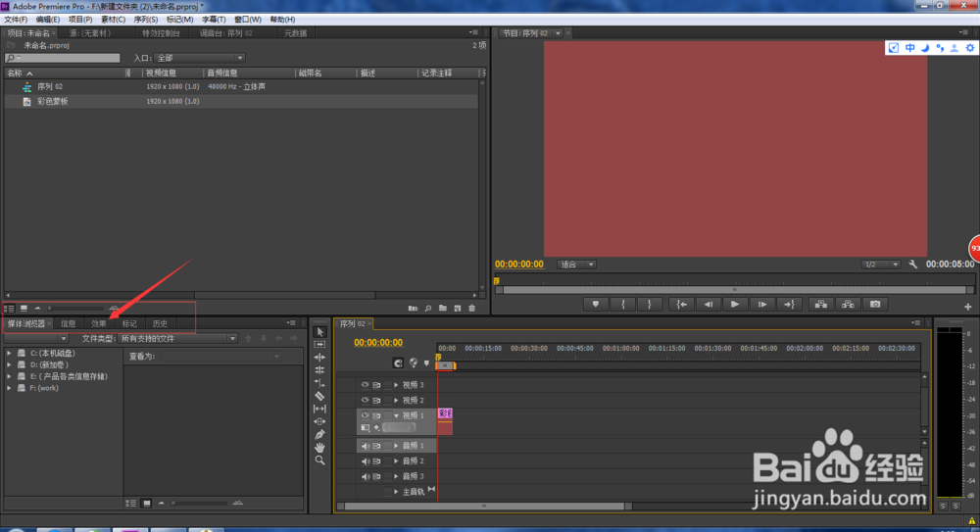The height and width of the screenshot is (532, 980).
Task: Select the Hand tool
Action: coord(320,448)
